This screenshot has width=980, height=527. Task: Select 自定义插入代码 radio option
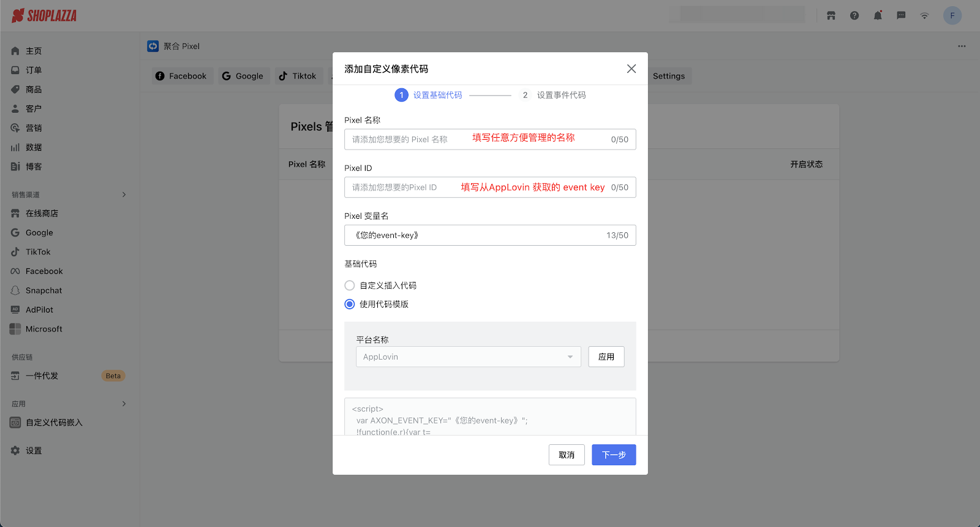[350, 286]
